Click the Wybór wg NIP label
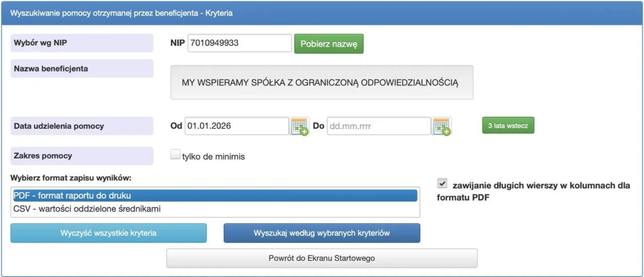 pyautogui.click(x=82, y=43)
